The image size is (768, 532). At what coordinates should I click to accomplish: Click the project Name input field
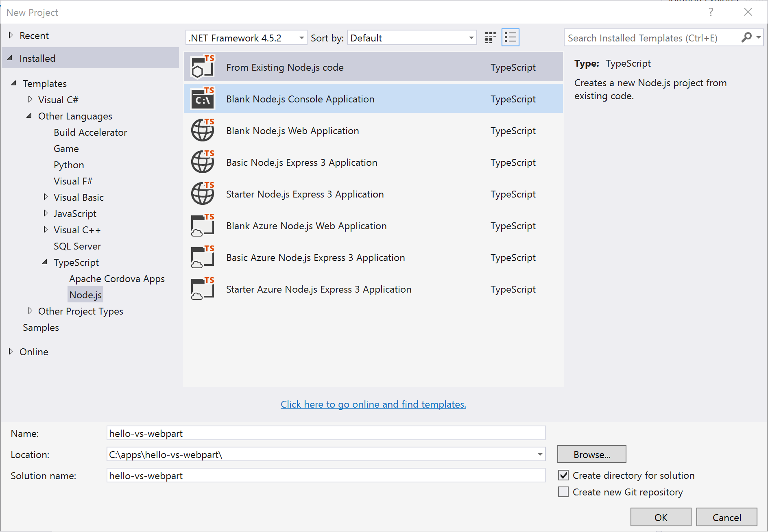coord(326,433)
